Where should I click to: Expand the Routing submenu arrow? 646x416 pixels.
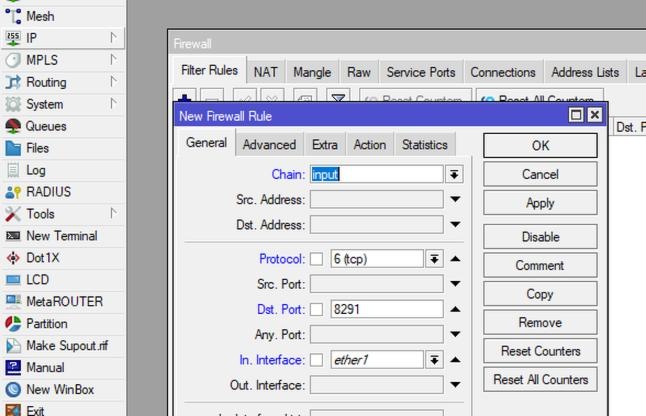point(113,82)
